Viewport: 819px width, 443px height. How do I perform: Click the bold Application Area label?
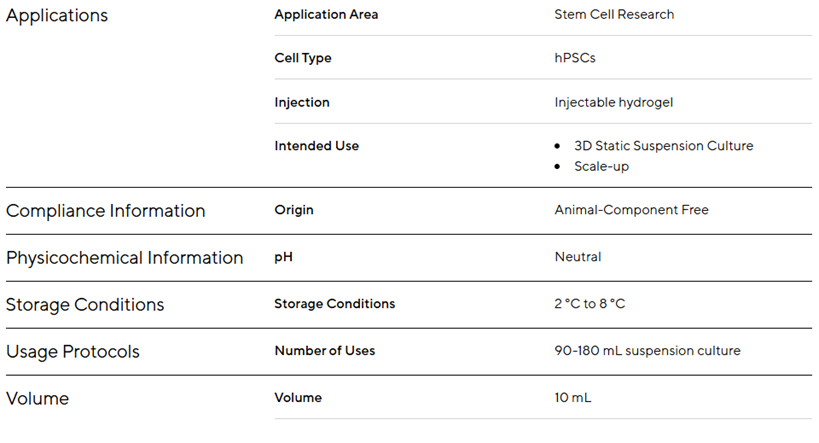(326, 15)
